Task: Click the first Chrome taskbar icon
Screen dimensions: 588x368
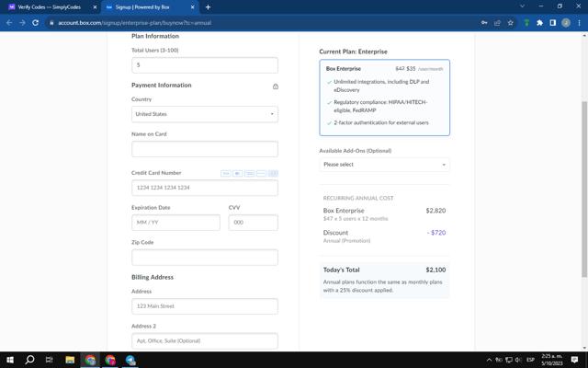Action: (x=90, y=360)
